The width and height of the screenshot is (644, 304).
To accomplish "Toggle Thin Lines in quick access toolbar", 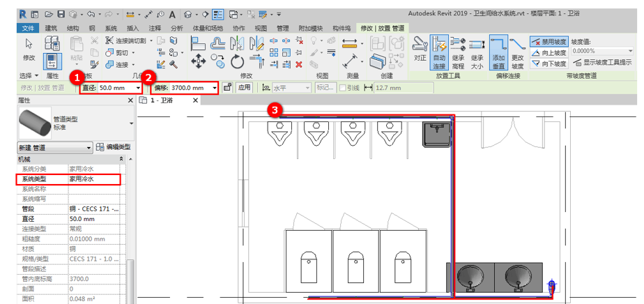I will tap(218, 15).
